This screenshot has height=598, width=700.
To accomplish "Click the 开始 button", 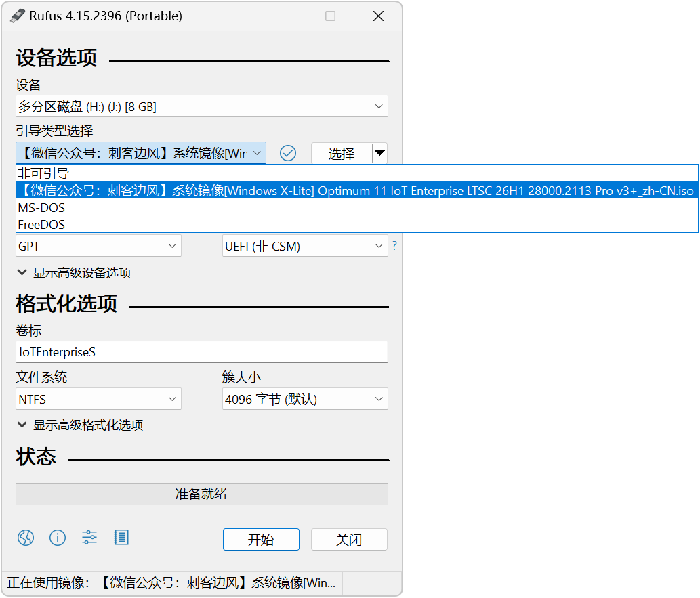I will click(x=261, y=540).
